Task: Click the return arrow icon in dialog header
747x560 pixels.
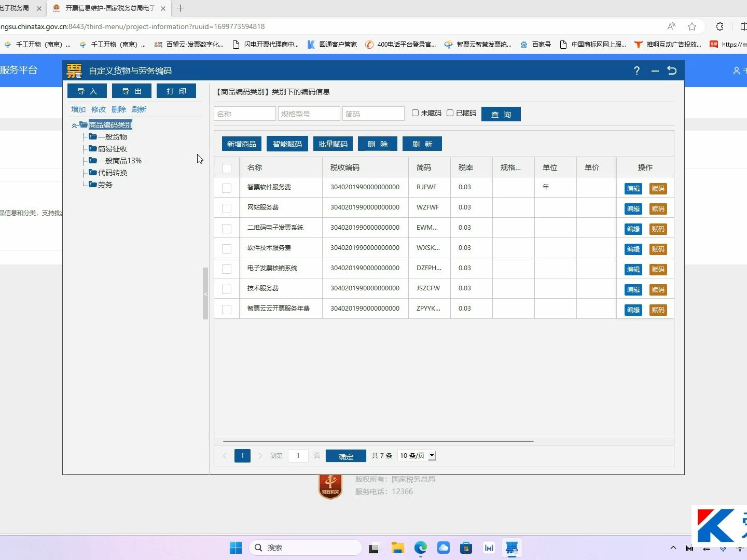Action: click(x=672, y=71)
